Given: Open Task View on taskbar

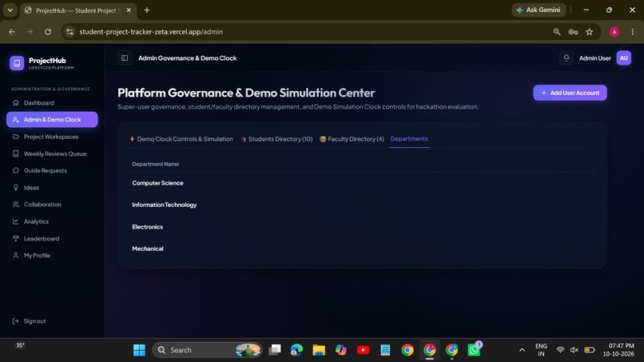Looking at the screenshot, I should point(275,350).
